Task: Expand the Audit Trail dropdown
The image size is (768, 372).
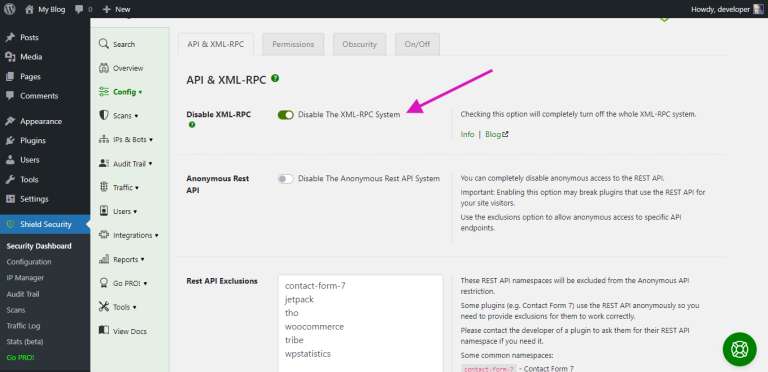Action: [x=150, y=164]
